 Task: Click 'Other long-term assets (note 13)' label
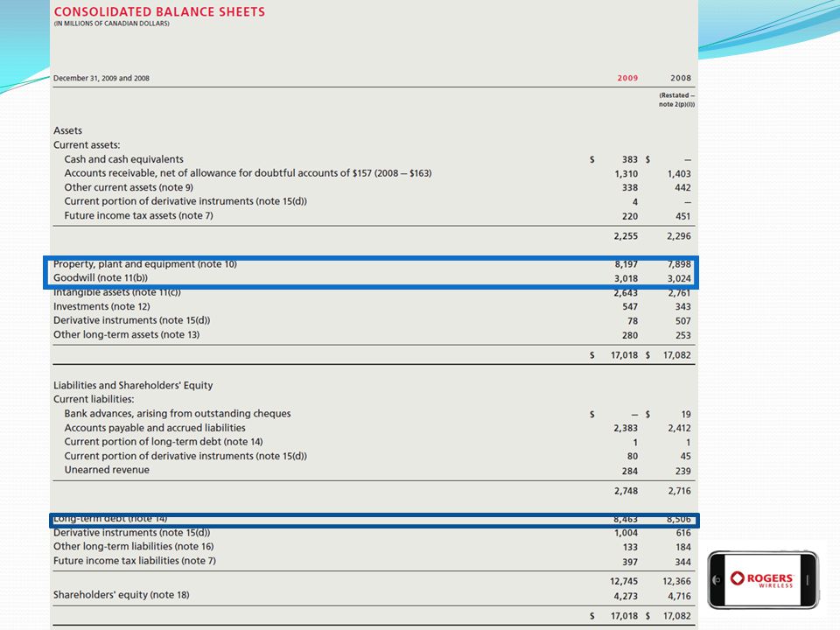pyautogui.click(x=126, y=334)
